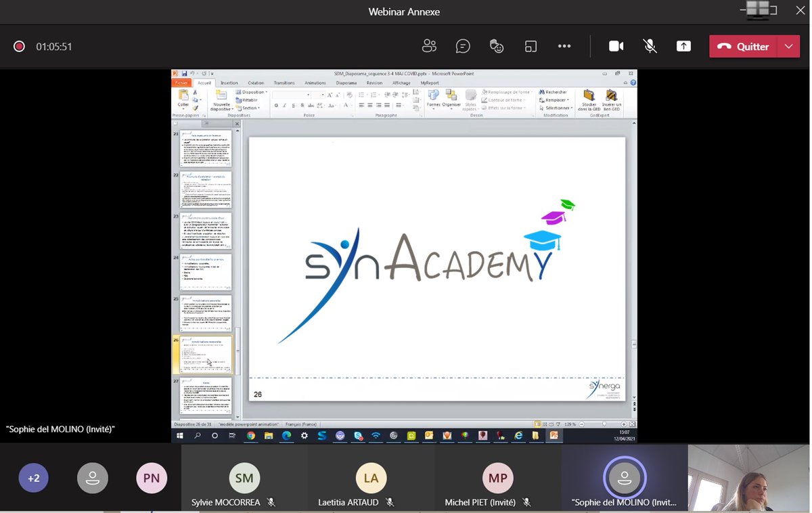Open the Section dropdown
The width and height of the screenshot is (812, 513).
tap(248, 108)
